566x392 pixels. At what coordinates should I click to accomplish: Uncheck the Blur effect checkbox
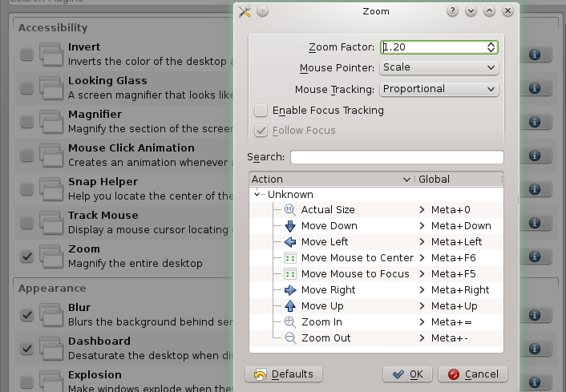[26, 315]
